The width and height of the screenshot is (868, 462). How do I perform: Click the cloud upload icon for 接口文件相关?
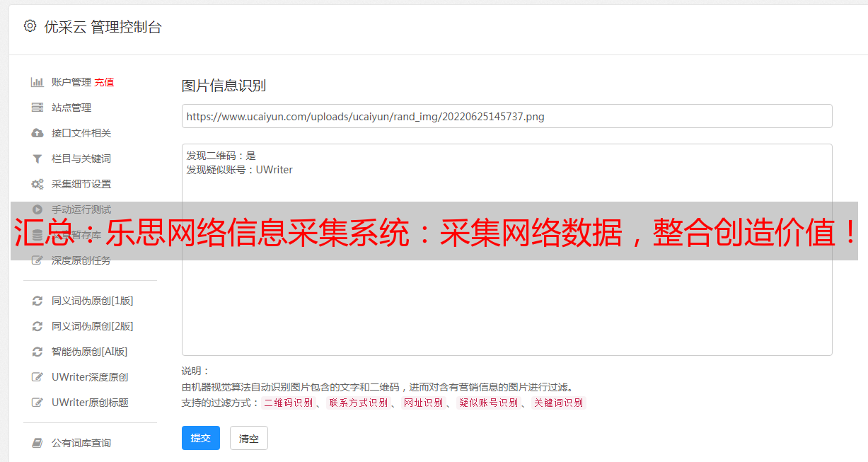tap(37, 133)
